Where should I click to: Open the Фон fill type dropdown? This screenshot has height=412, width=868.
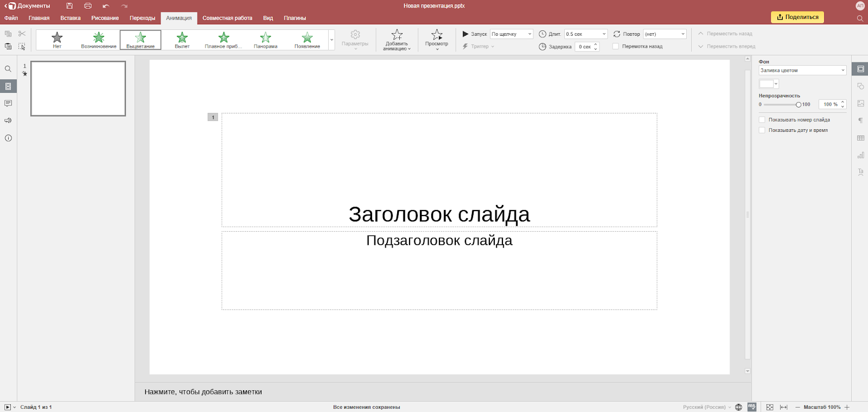(x=802, y=71)
